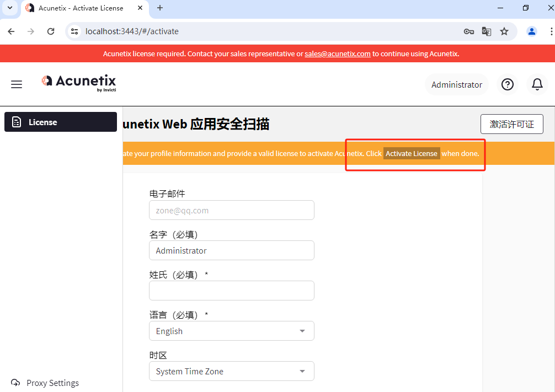
Task: Open Chrome's three-dot menu
Action: pos(551,31)
